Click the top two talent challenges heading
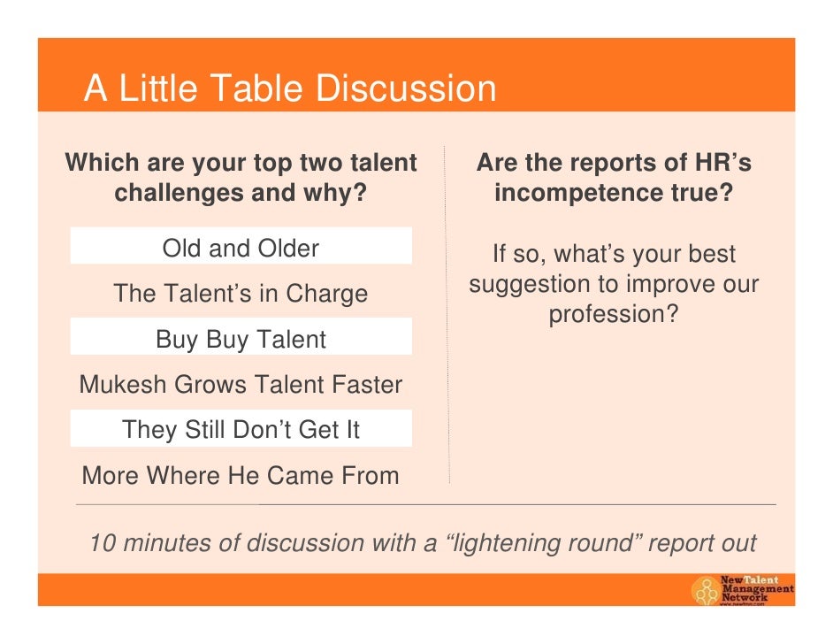 pos(241,178)
